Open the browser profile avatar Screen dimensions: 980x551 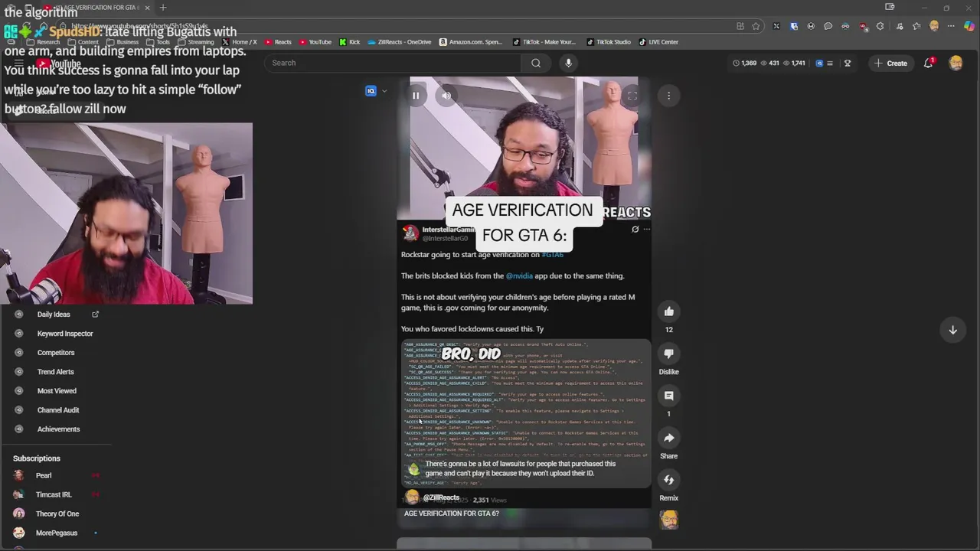(934, 26)
